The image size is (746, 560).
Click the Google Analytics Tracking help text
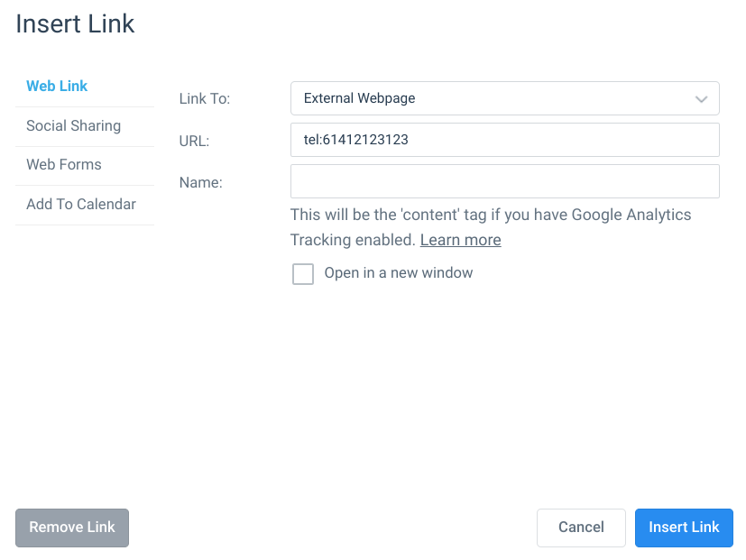[x=491, y=227]
